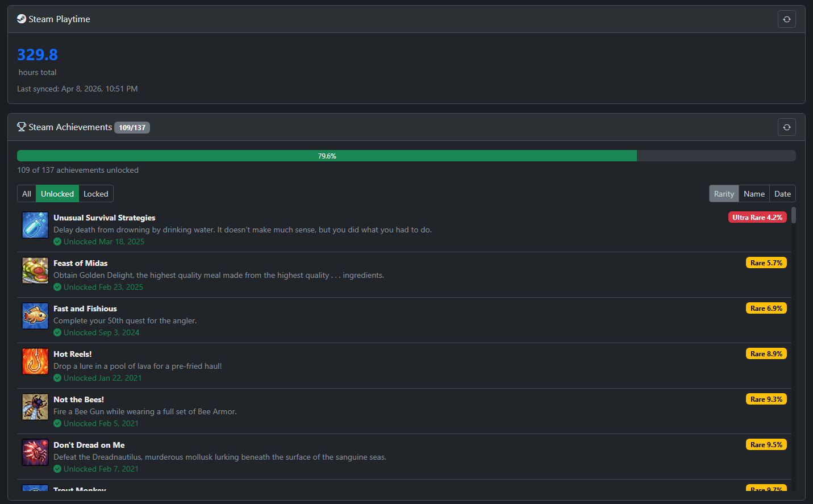
Task: Click the Ultra Rare 4.2% badge
Action: tap(757, 217)
